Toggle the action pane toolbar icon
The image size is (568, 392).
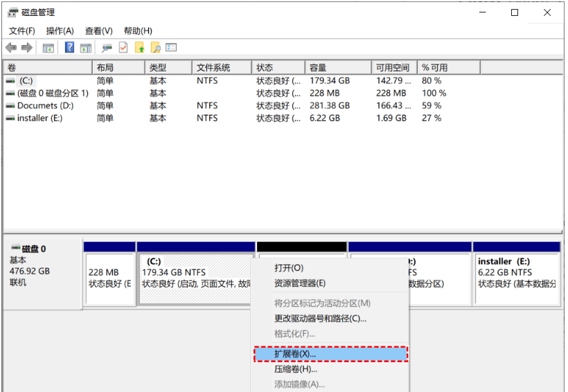click(86, 48)
